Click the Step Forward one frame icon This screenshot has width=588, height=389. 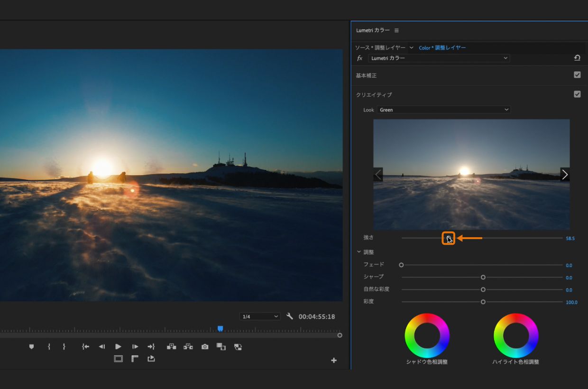coord(135,347)
